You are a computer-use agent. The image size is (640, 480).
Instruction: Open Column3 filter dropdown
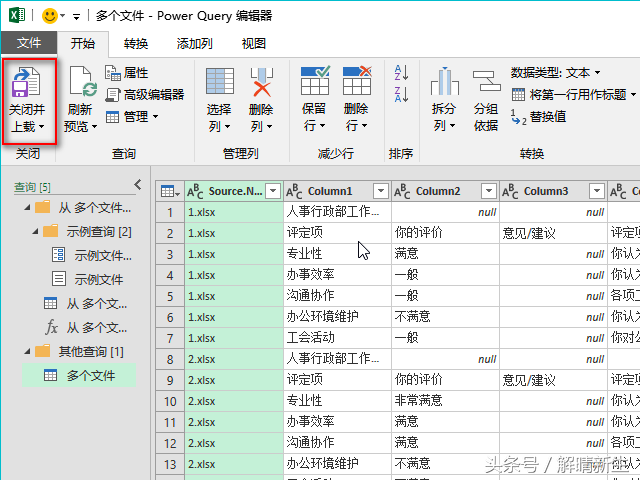(x=597, y=191)
